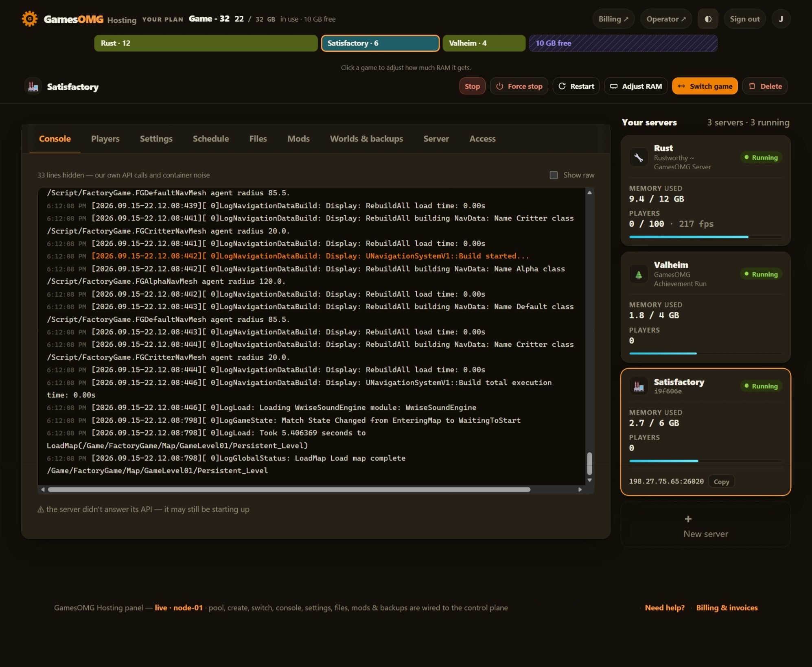Viewport: 812px width, 667px height.
Task: Open the Worlds & backups tab
Action: tap(366, 139)
